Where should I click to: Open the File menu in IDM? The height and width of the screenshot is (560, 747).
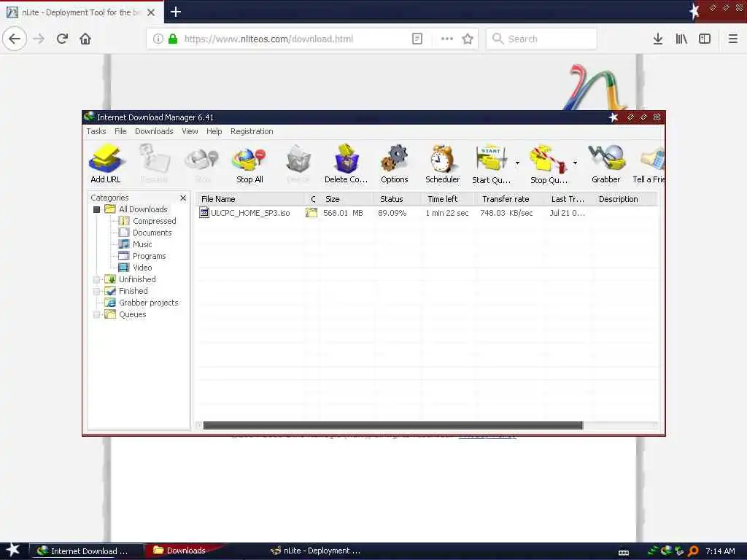click(120, 131)
